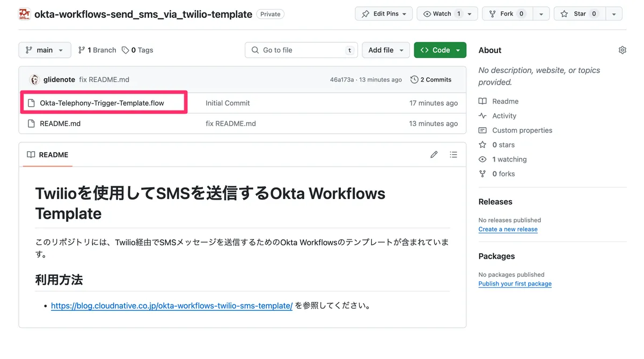This screenshot has height=359, width=644.
Task: Open the Activity link in About
Action: coord(504,116)
